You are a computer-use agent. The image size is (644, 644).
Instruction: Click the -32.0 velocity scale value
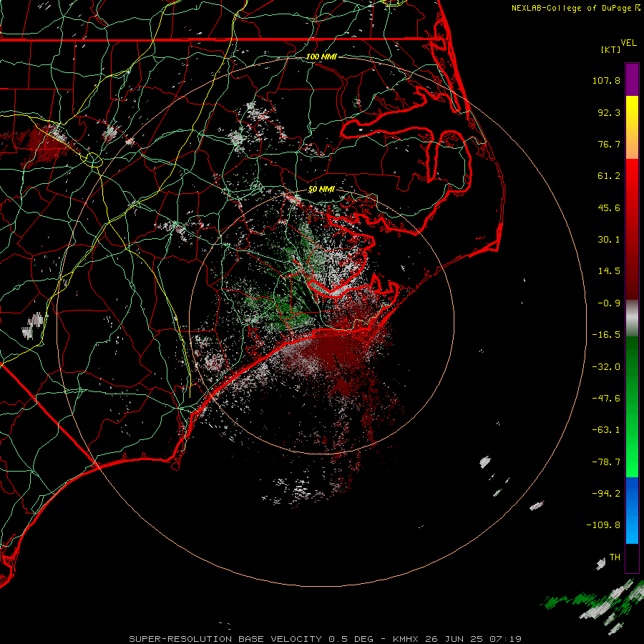pyautogui.click(x=606, y=367)
